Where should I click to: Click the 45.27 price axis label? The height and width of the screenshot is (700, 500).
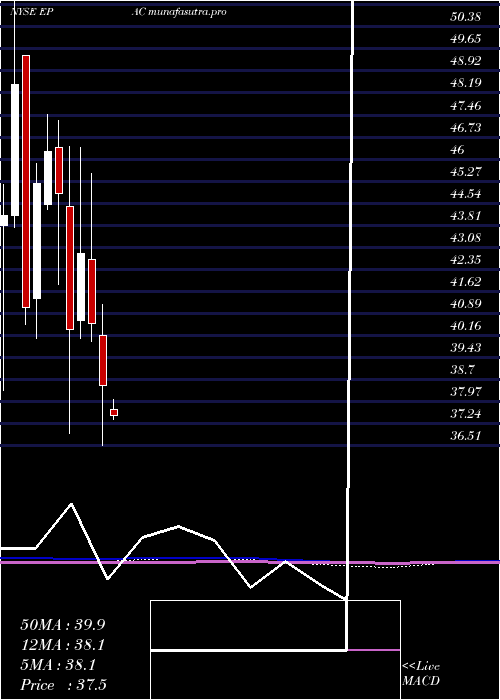466,172
